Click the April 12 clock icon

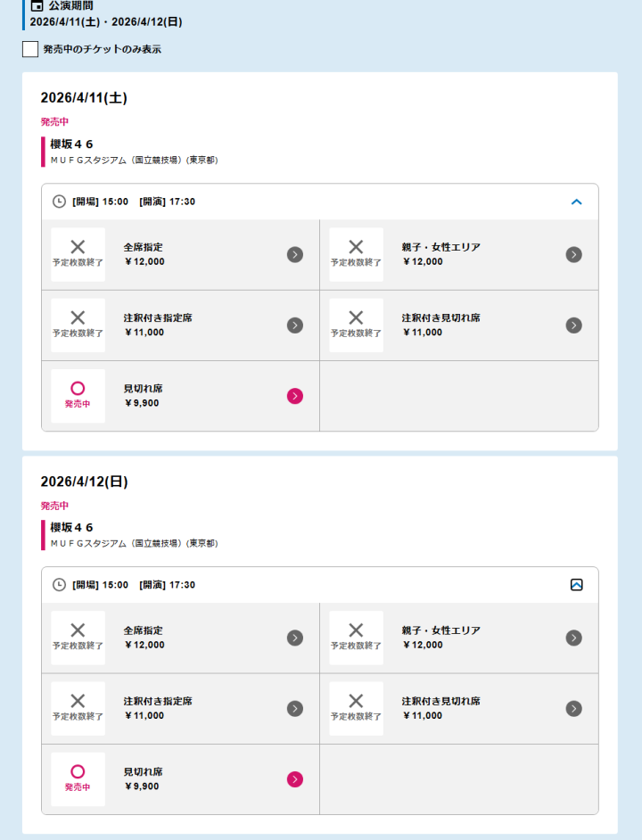point(60,585)
